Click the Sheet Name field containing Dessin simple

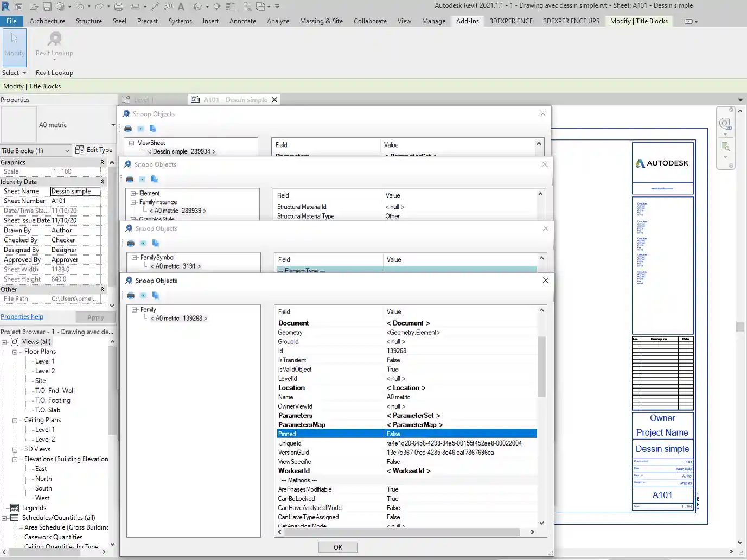(x=75, y=191)
